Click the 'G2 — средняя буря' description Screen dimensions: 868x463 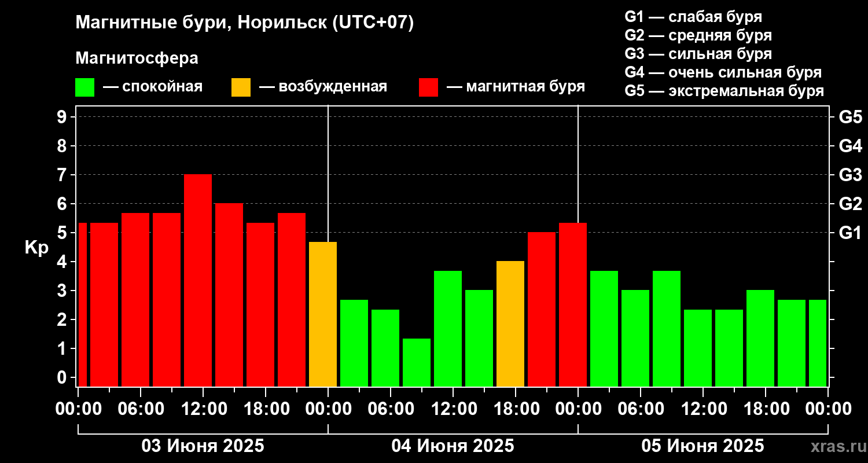click(x=698, y=35)
